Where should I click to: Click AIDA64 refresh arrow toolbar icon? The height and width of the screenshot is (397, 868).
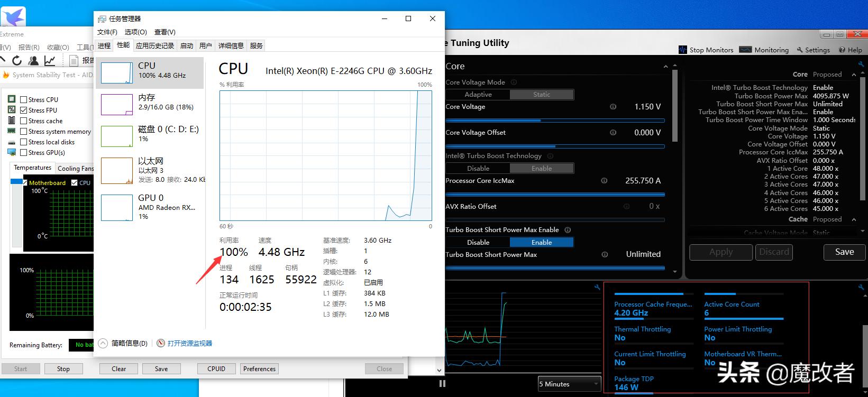(17, 60)
